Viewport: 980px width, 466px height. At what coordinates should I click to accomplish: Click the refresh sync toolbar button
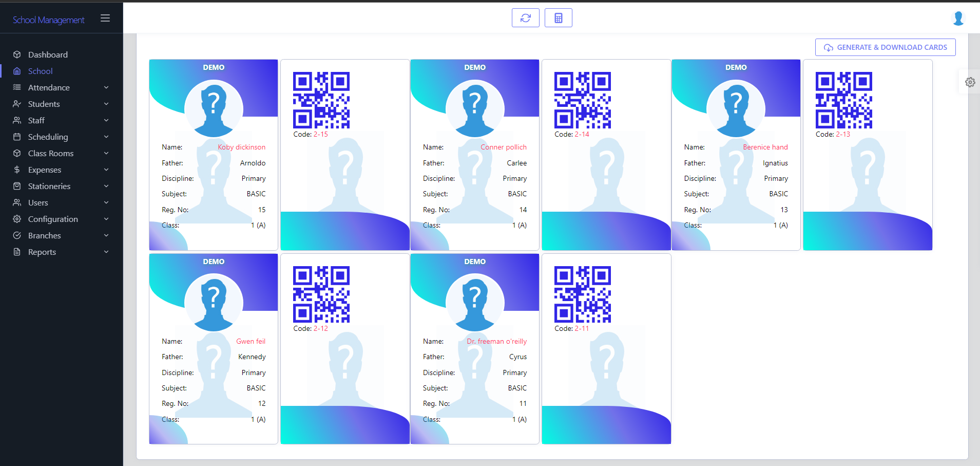[x=526, y=18]
